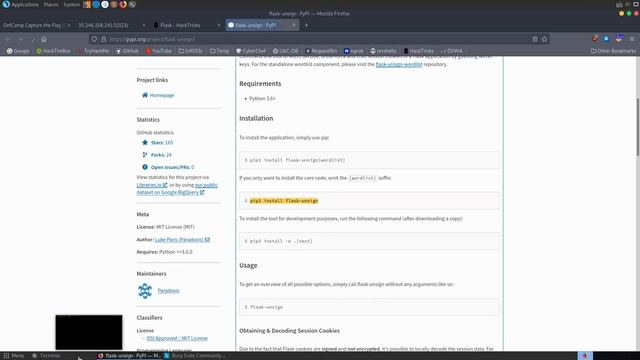Click the highlighted pip3 install flask-unsign command
Screen dimensions: 640x360
tap(284, 201)
